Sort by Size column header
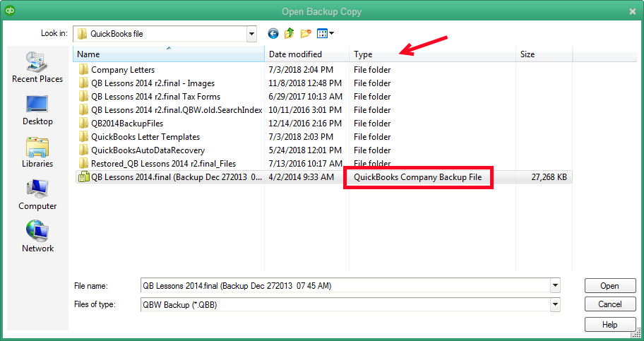 544,54
